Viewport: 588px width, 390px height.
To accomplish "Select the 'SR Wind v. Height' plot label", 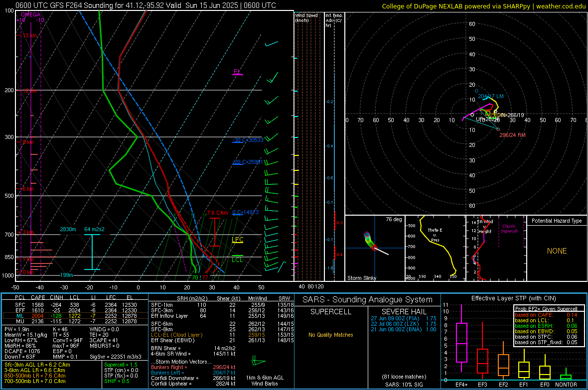I will click(x=485, y=227).
